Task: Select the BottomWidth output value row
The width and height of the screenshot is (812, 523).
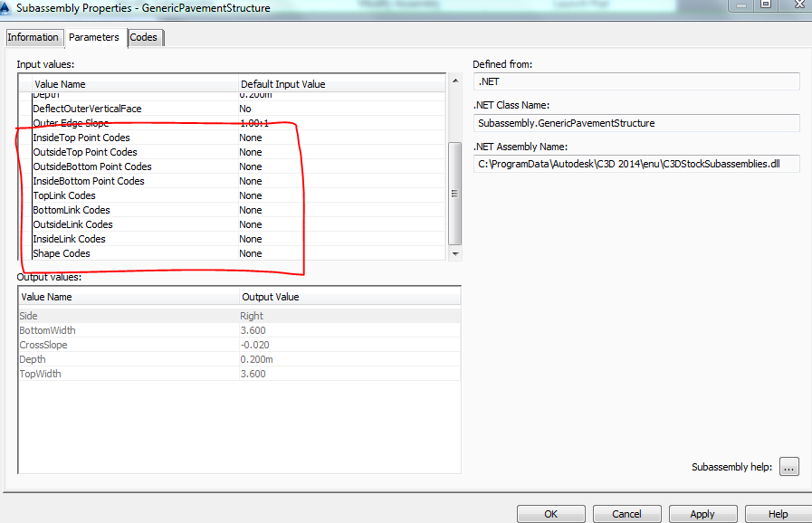Action: [127, 330]
